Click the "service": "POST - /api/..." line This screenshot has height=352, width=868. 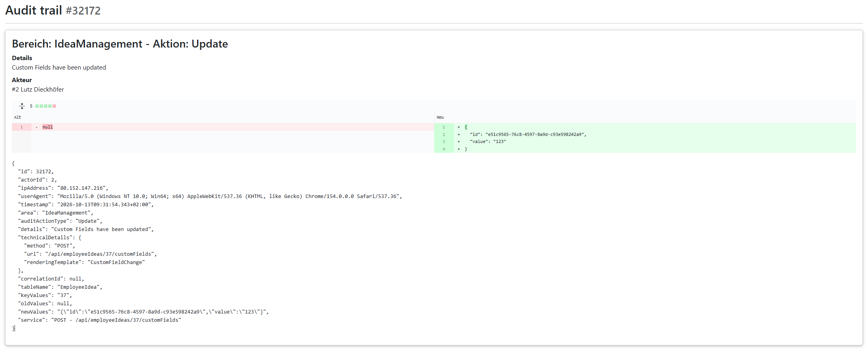(x=100, y=320)
